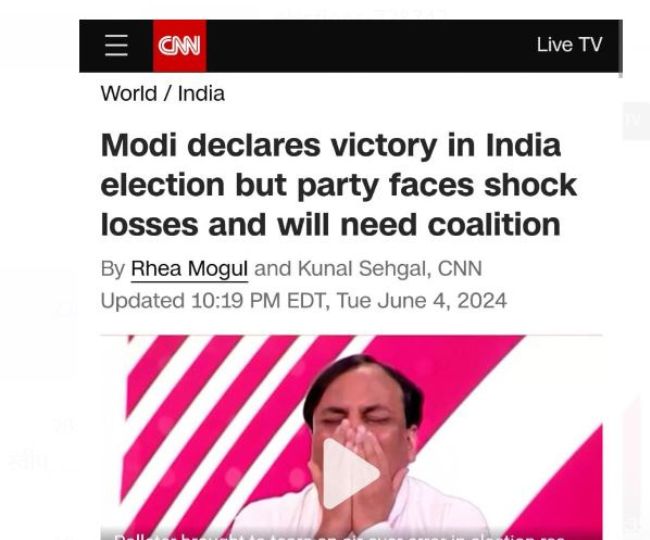Click the word 'By' before the authors
650x540 pixels.
(x=112, y=268)
